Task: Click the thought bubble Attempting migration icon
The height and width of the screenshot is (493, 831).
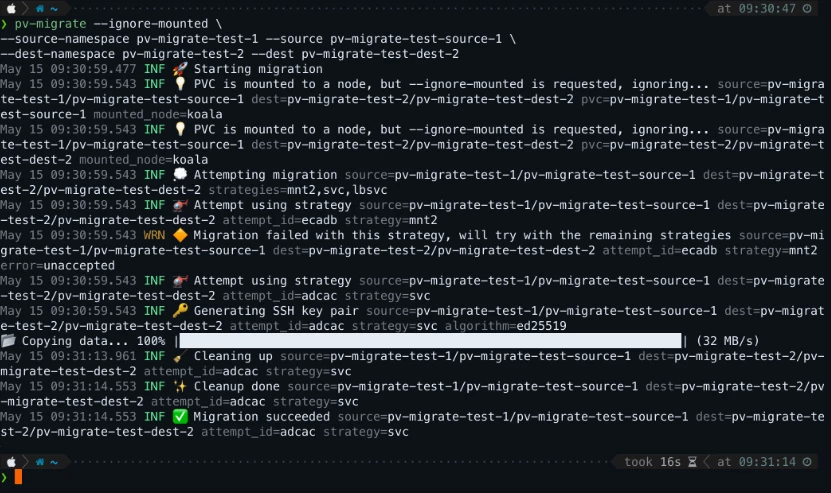Action: tap(180, 174)
